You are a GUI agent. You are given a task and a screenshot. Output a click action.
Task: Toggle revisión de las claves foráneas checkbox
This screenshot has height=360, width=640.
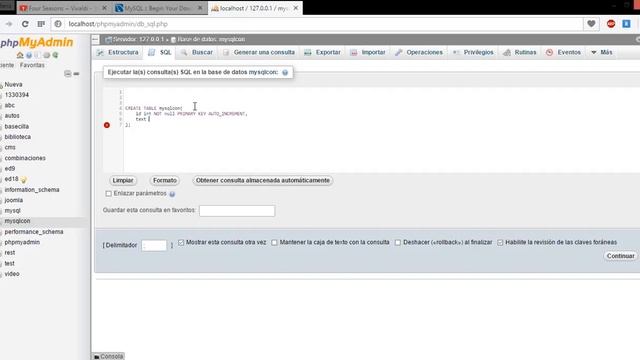[500, 242]
